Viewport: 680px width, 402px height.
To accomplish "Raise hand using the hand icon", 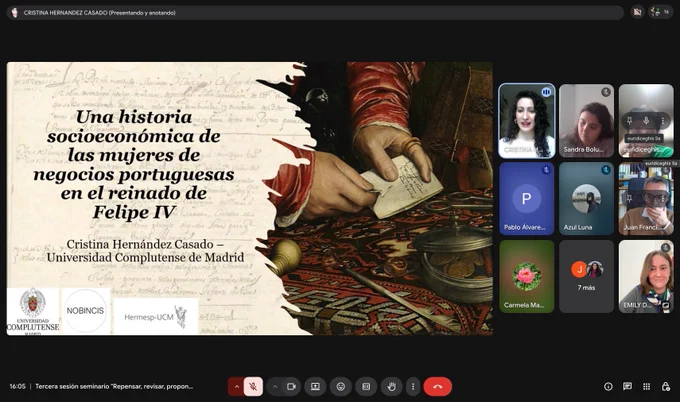I will tap(392, 386).
